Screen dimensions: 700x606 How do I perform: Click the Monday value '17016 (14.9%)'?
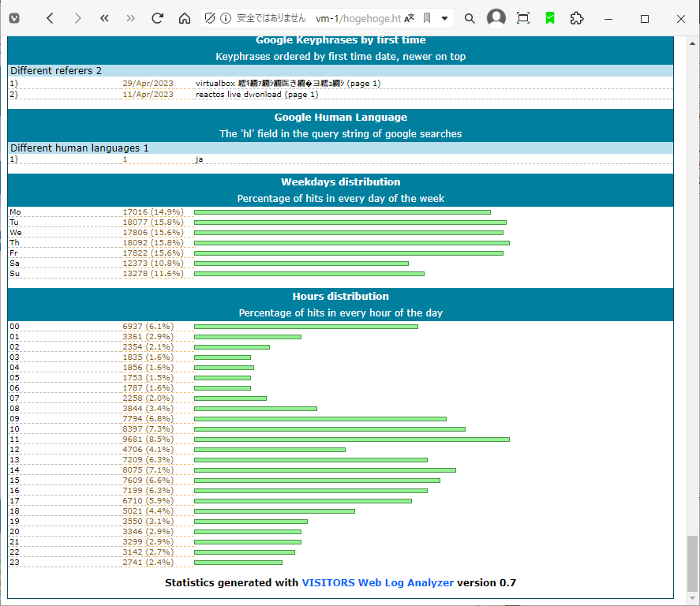(x=153, y=212)
